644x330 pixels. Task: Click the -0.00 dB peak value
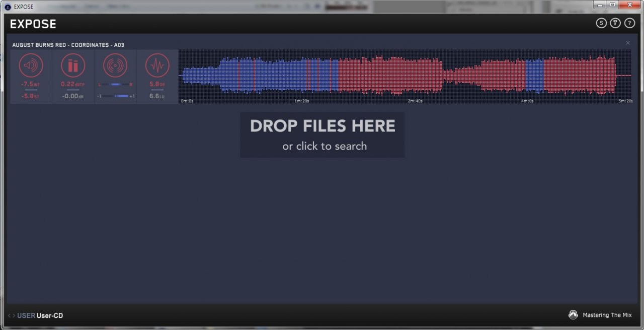73,96
